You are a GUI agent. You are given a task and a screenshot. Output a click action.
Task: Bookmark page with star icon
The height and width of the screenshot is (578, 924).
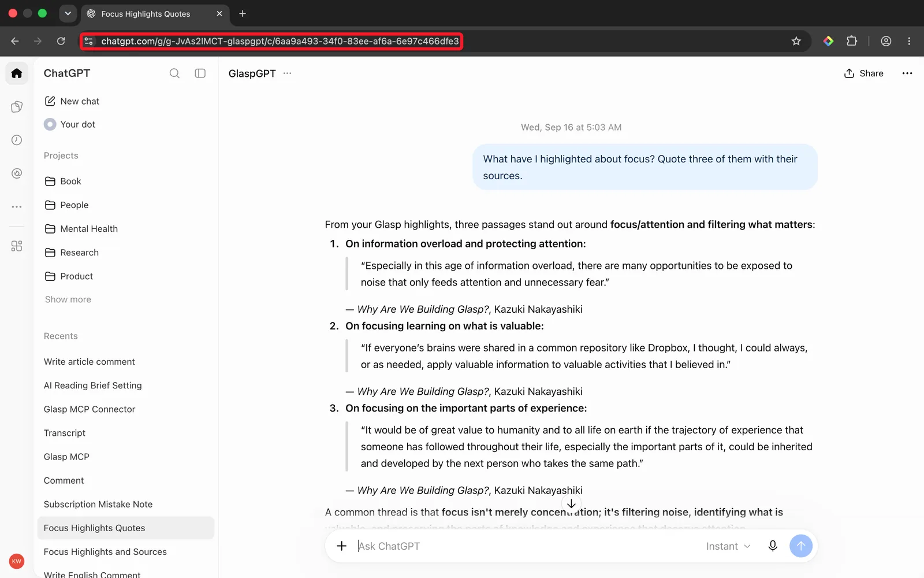tap(796, 41)
